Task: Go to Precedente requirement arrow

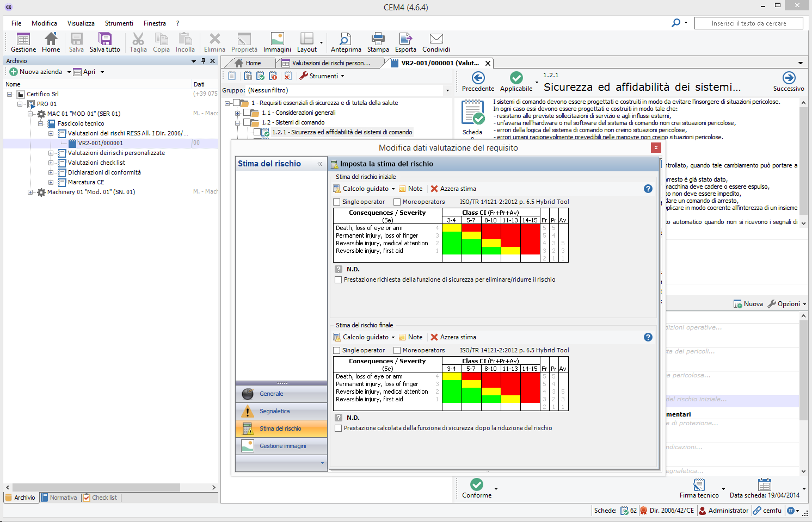Action: [478, 78]
